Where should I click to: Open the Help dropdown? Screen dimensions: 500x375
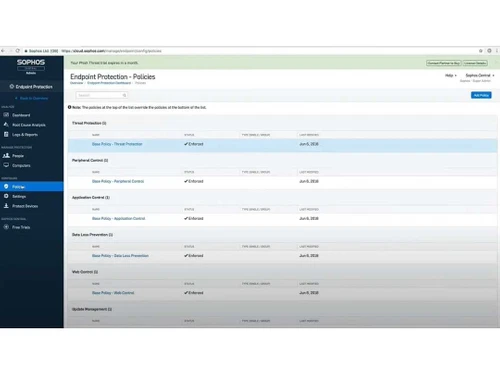click(x=451, y=75)
